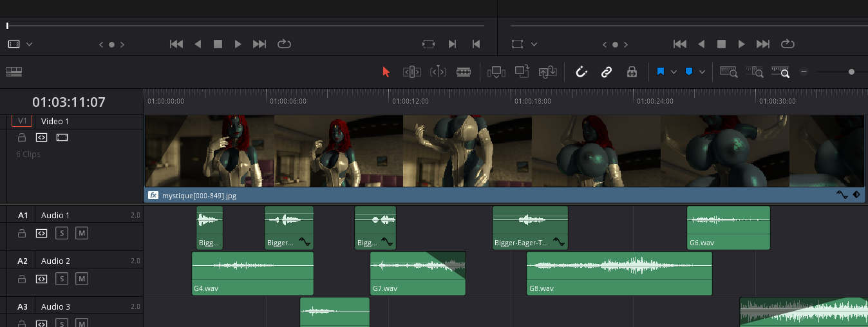This screenshot has height=327, width=868.
Task: Click the source viewer jog control dot
Action: click(111, 44)
